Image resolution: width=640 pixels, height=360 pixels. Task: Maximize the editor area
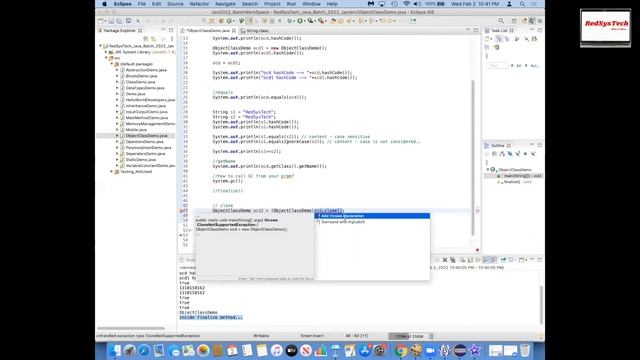pos(476,30)
